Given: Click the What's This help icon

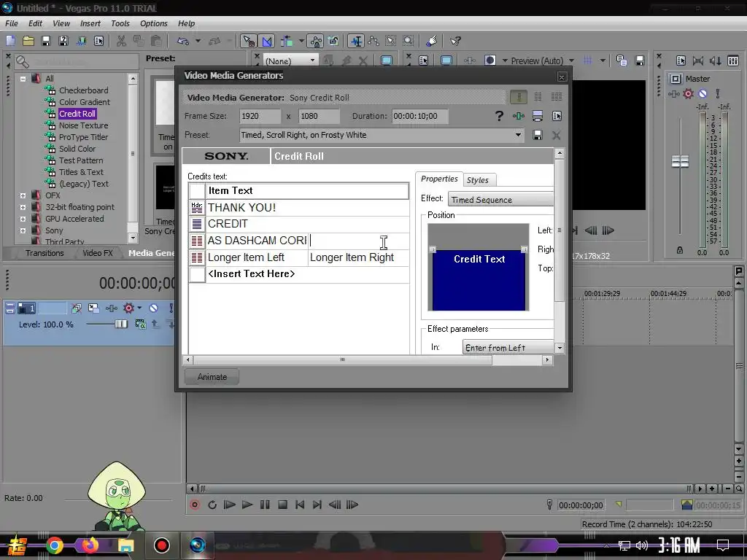Looking at the screenshot, I should pos(455,42).
